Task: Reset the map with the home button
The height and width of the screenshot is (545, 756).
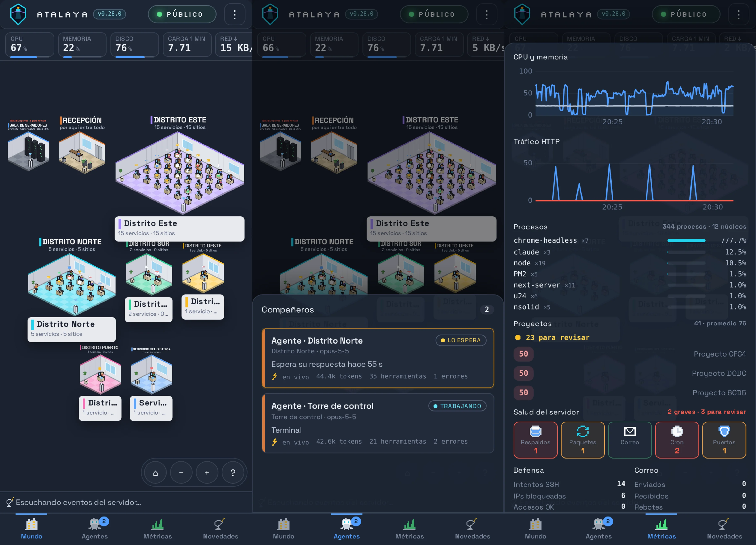Action: point(155,472)
